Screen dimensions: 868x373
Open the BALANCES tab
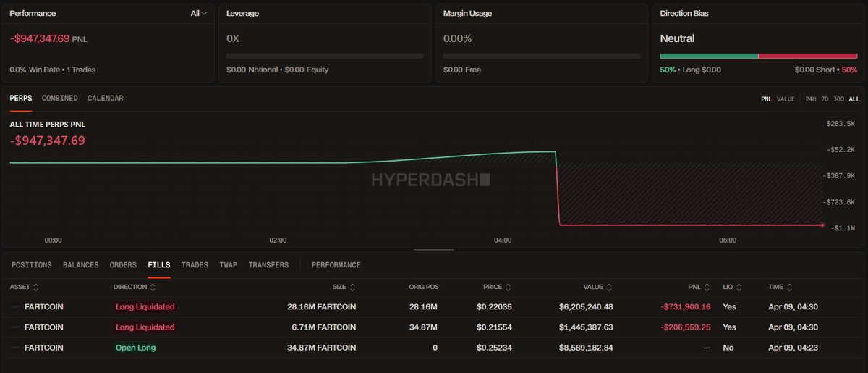coord(81,265)
